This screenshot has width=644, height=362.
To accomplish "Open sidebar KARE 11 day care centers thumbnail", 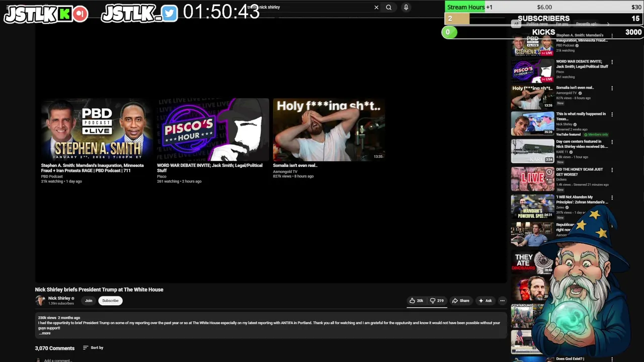I will point(532,151).
